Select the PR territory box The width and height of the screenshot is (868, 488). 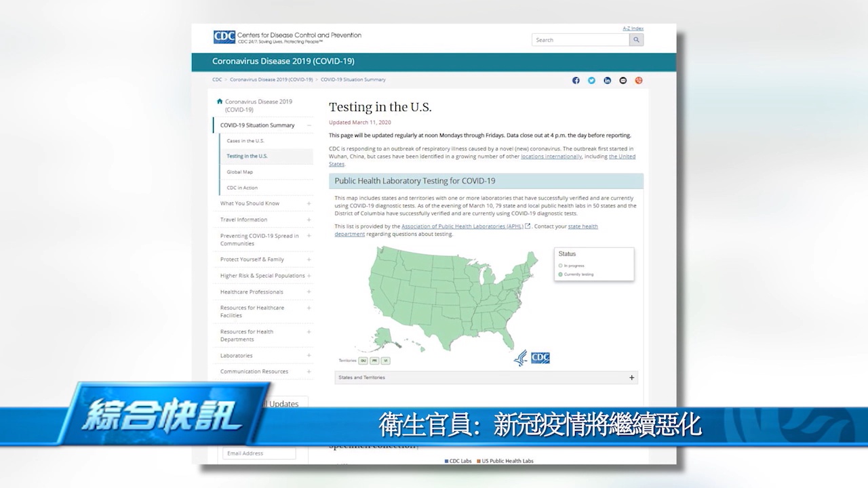point(374,361)
